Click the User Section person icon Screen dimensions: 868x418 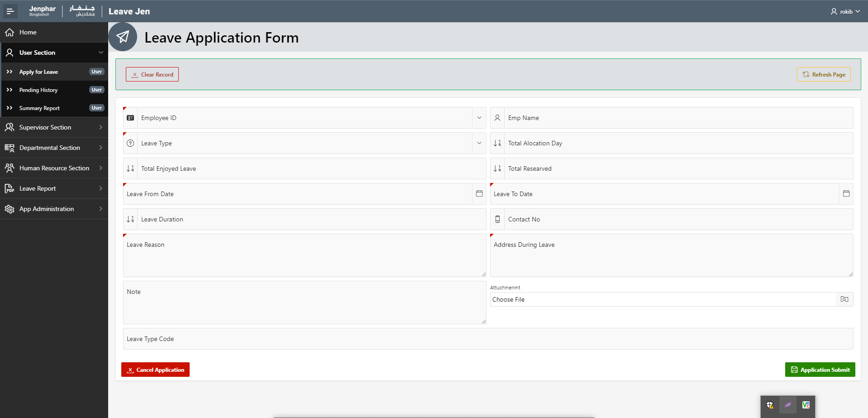(x=10, y=53)
